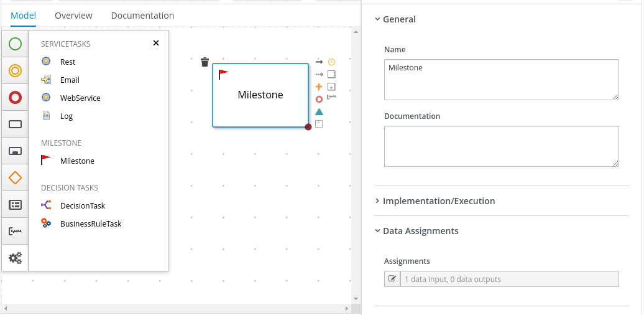Viewport: 644px width, 315px height.
Task: Create sequence flow from Milestone node
Action: [319, 62]
